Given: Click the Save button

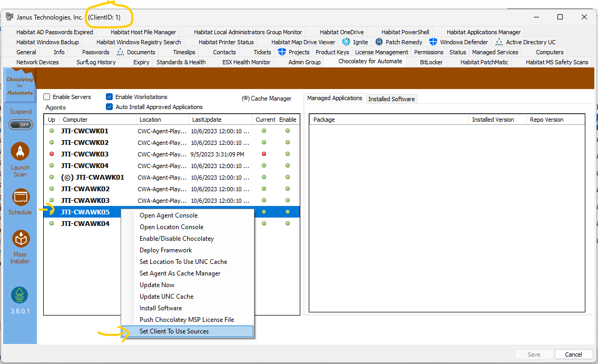Looking at the screenshot, I should click(534, 355).
